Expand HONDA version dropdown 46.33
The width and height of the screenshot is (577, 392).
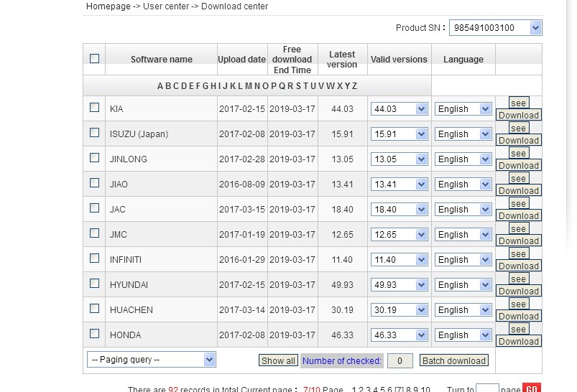click(x=400, y=335)
